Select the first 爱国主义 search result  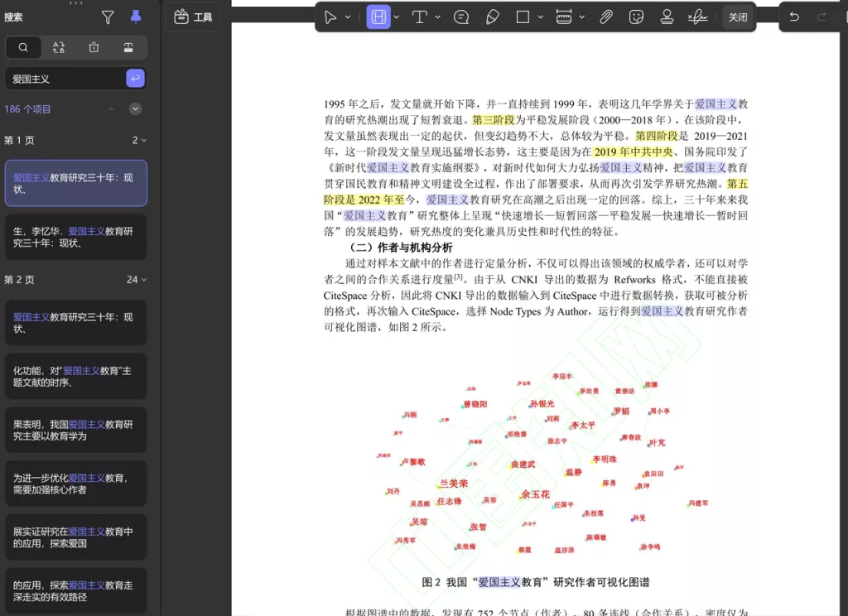[75, 183]
